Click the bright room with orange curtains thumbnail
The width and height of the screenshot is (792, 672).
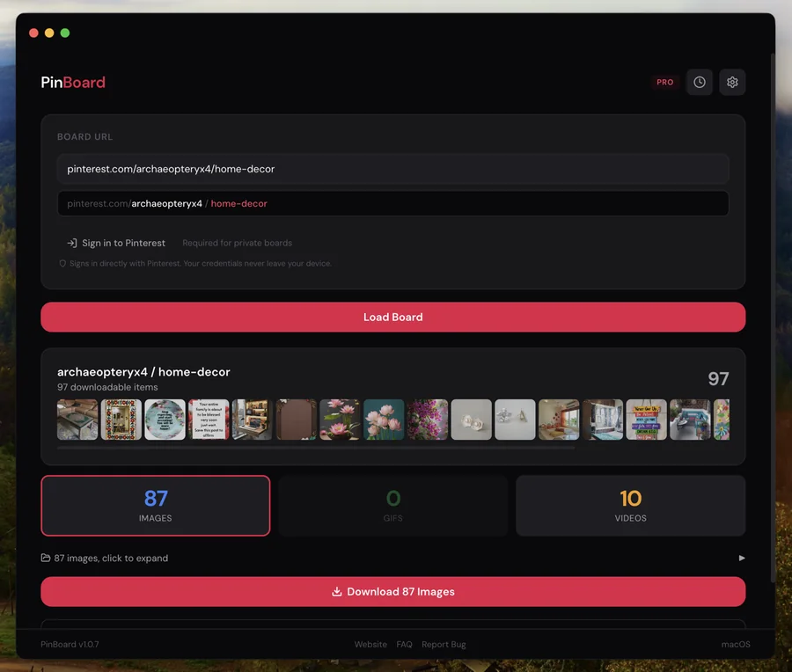(559, 420)
